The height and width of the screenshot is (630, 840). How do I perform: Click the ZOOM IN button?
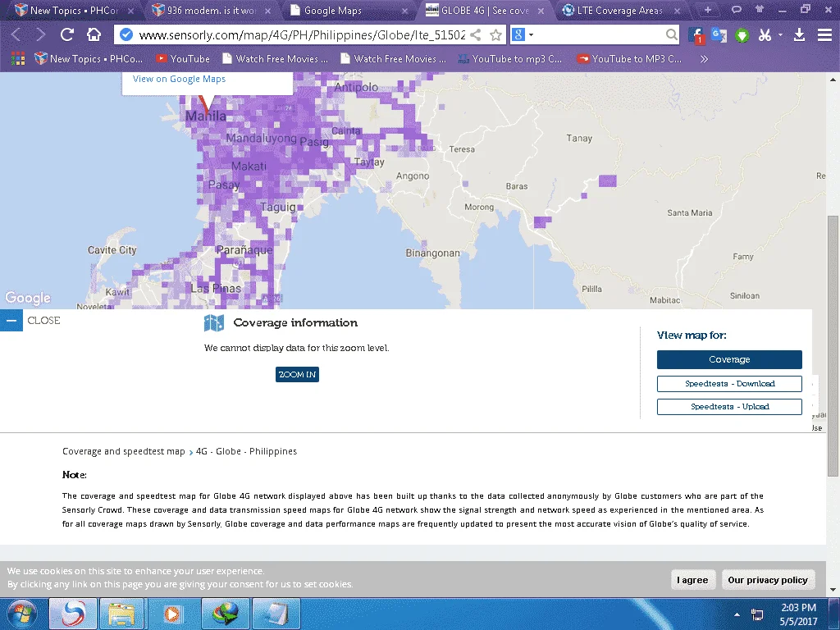tap(297, 374)
